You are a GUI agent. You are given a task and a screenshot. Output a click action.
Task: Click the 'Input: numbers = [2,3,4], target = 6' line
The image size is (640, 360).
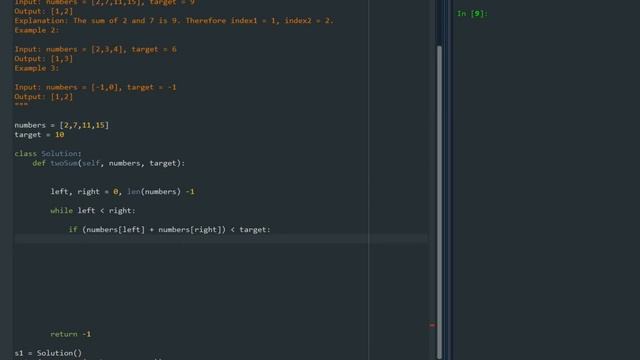tap(96, 49)
